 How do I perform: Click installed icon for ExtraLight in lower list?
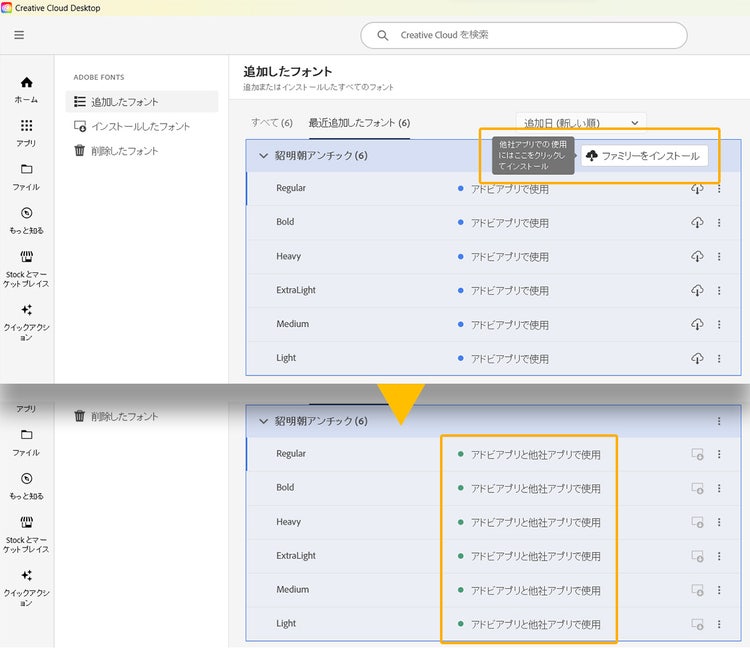[697, 556]
